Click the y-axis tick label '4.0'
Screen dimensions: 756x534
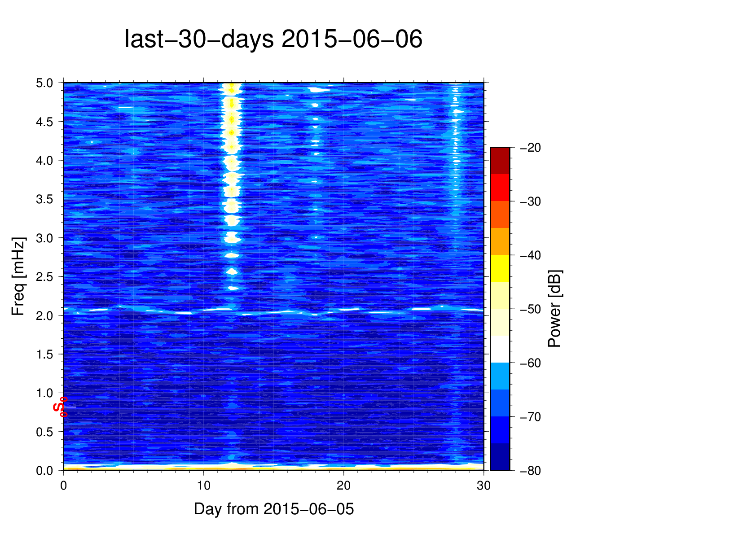44,161
